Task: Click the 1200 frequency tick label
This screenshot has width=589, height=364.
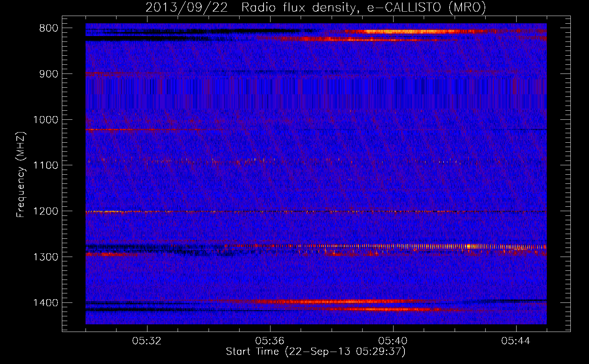Action: [x=46, y=211]
